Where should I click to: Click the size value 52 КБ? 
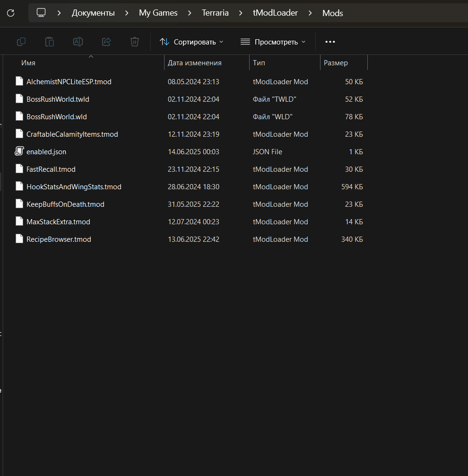tap(354, 99)
